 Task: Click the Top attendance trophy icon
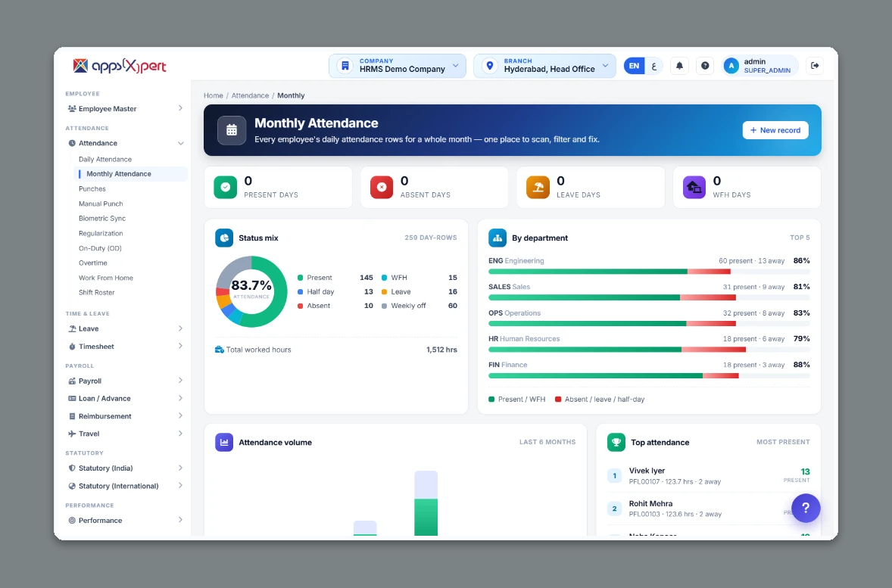tap(616, 442)
